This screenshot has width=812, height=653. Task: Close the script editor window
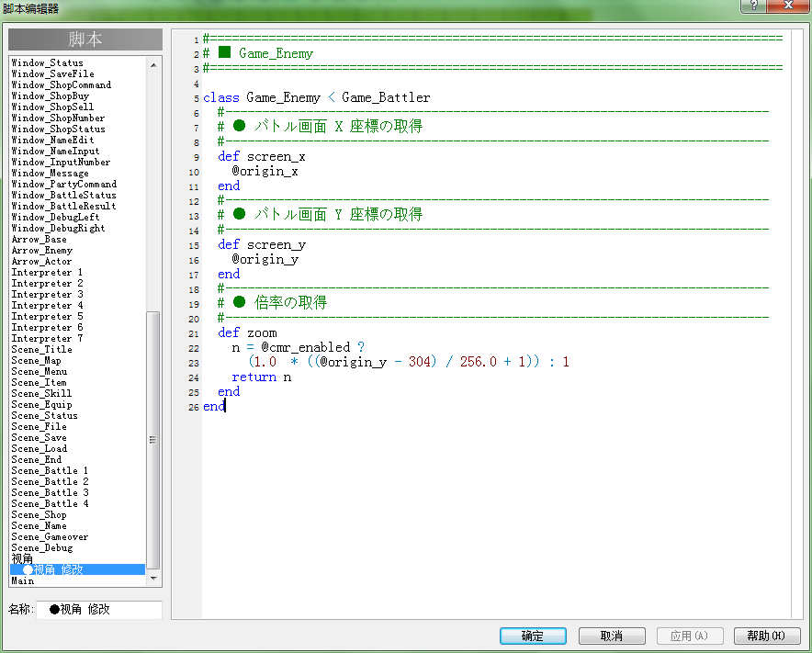[788, 6]
